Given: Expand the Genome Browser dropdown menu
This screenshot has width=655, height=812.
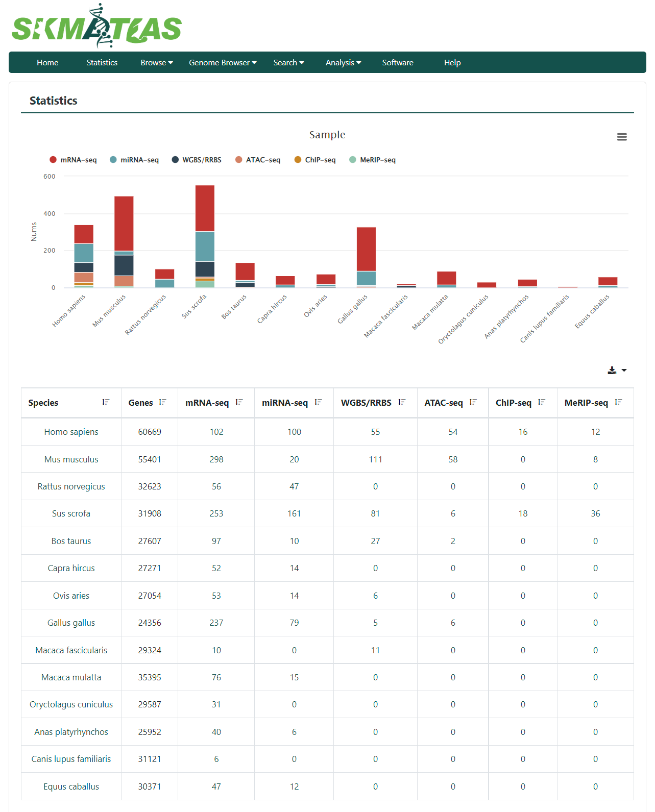Looking at the screenshot, I should pyautogui.click(x=223, y=62).
